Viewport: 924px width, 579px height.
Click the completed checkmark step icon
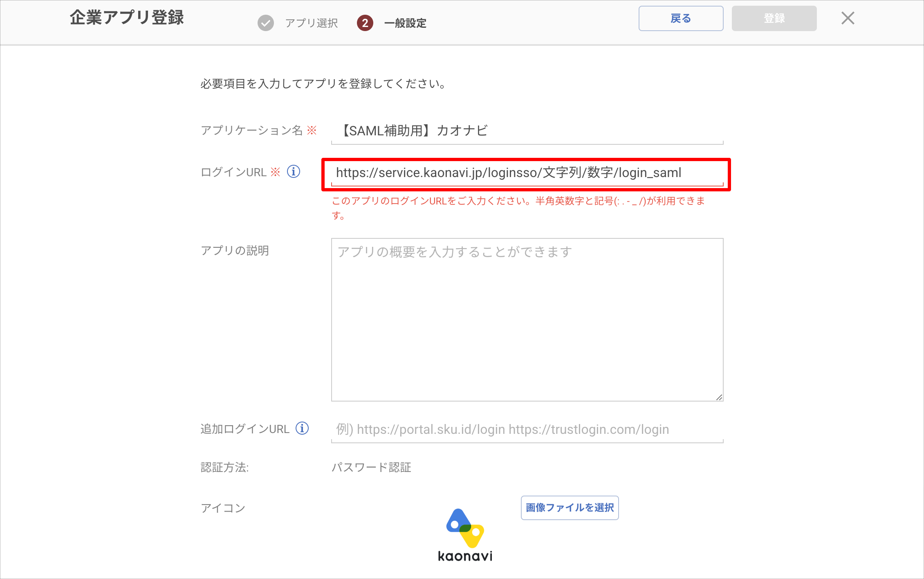tap(266, 23)
